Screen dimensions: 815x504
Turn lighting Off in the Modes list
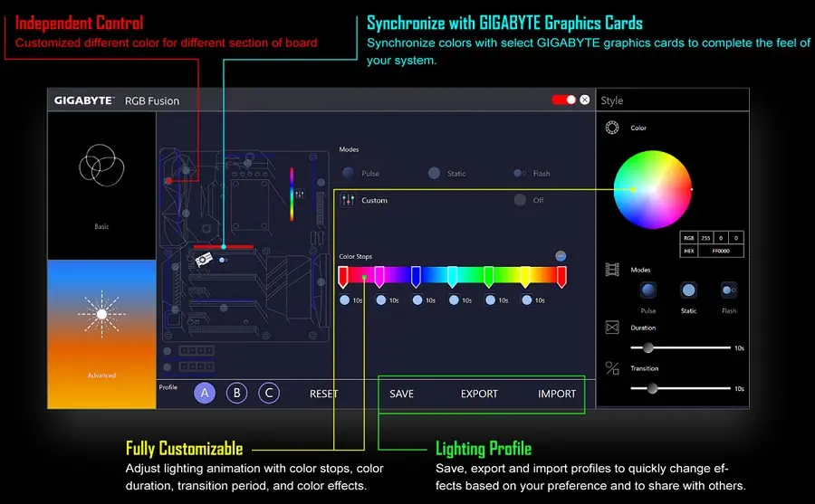[x=520, y=200]
